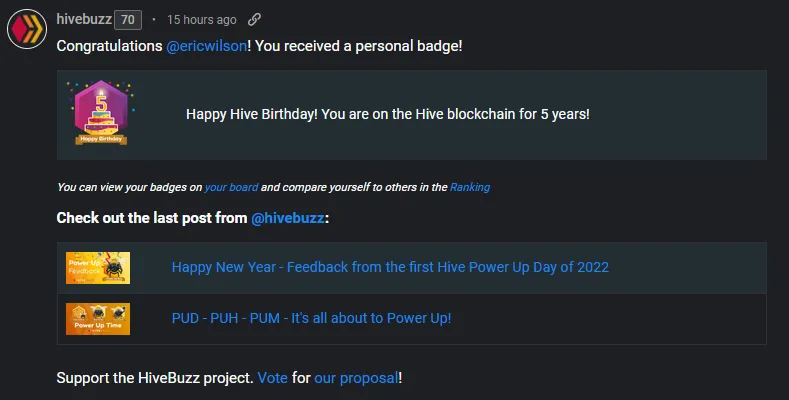The height and width of the screenshot is (400, 789).
Task: Copy the comment permalink chain icon
Action: 254,20
